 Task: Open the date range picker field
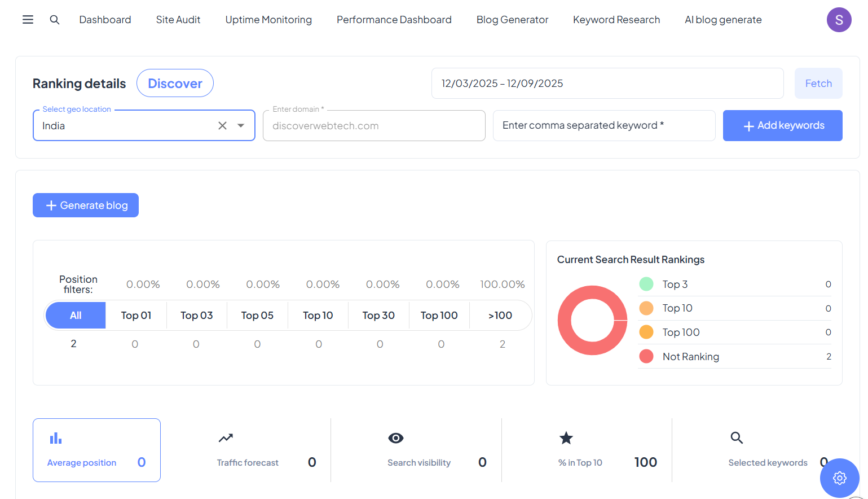point(607,84)
